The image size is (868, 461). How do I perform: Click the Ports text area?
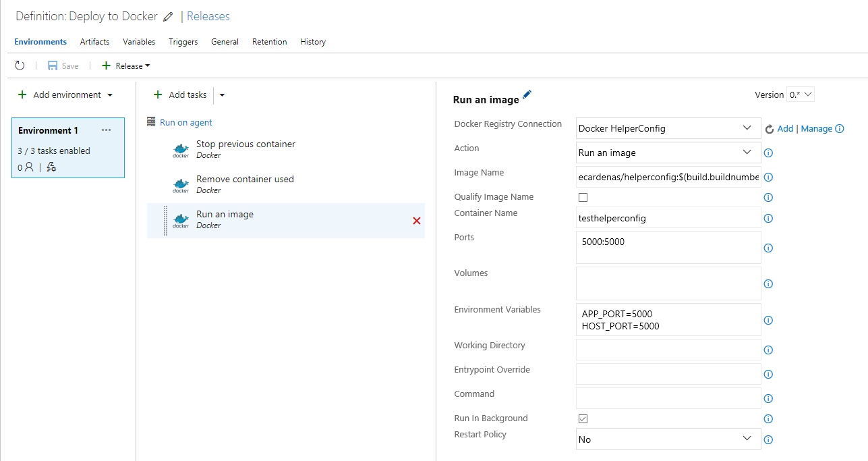click(668, 247)
